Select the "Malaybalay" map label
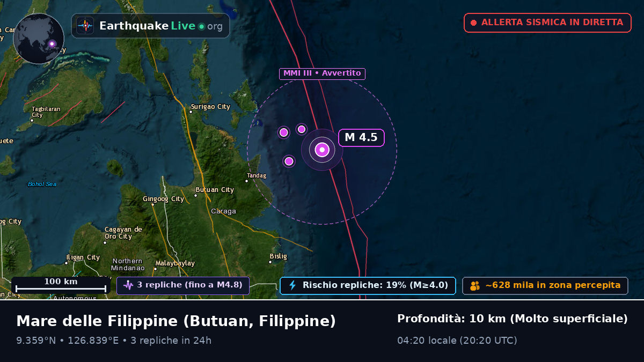Screen dimensions: 644x362 point(175,263)
